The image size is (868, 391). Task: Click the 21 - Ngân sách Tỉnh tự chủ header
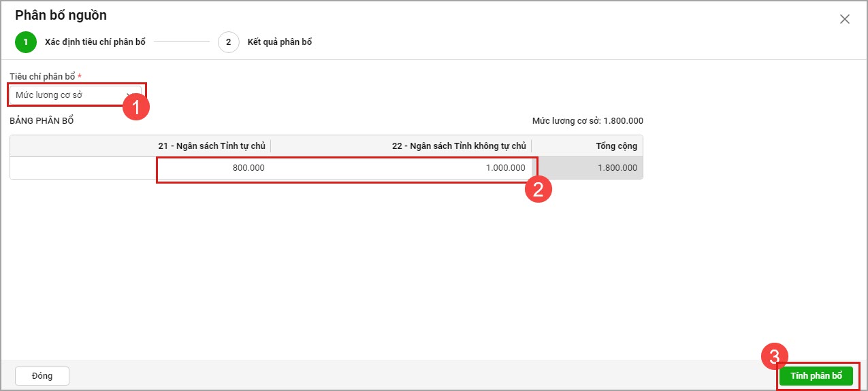point(211,146)
